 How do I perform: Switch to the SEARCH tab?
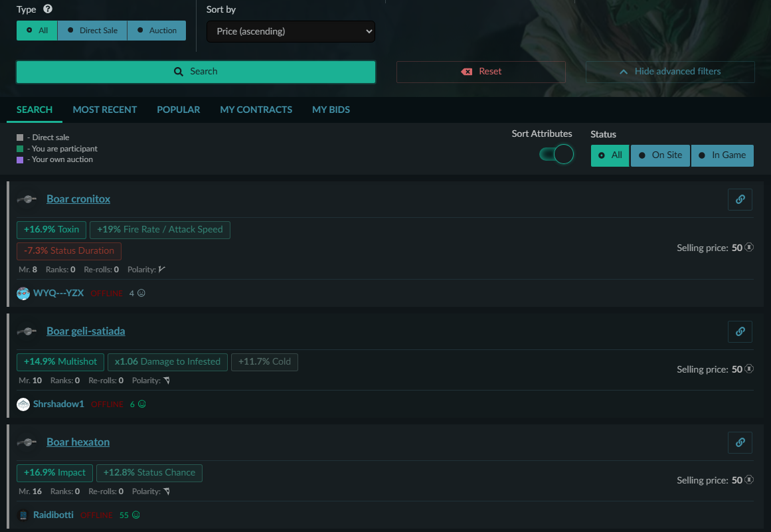point(35,110)
